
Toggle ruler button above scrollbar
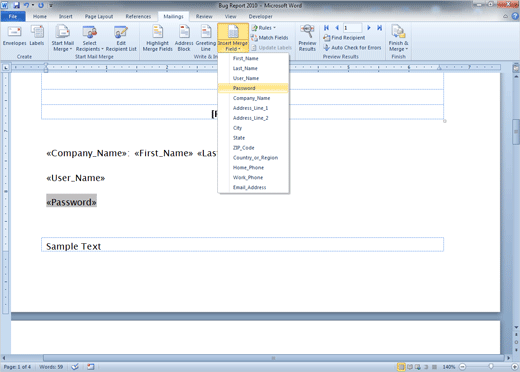[516, 69]
